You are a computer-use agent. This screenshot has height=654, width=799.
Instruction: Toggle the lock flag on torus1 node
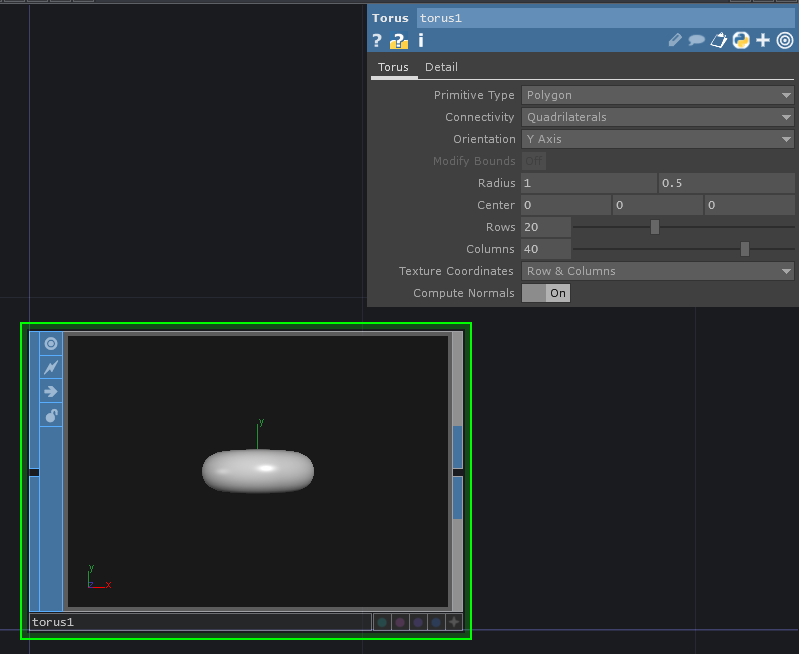[51, 415]
